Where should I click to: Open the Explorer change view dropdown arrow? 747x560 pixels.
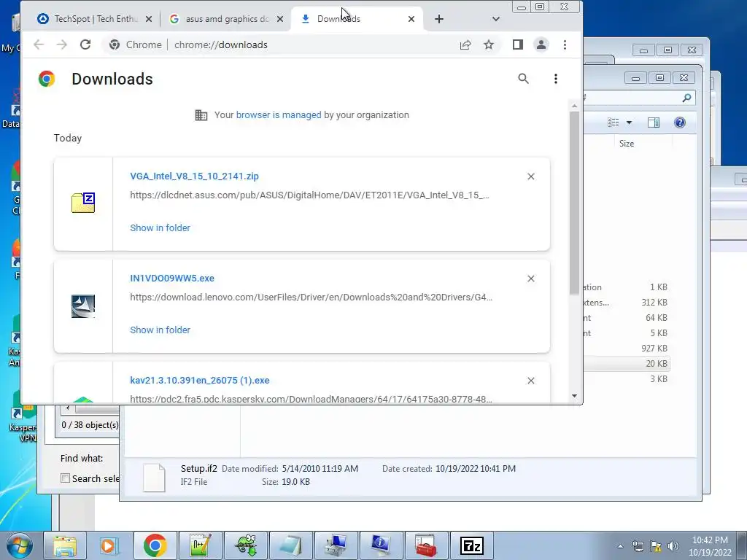click(629, 122)
